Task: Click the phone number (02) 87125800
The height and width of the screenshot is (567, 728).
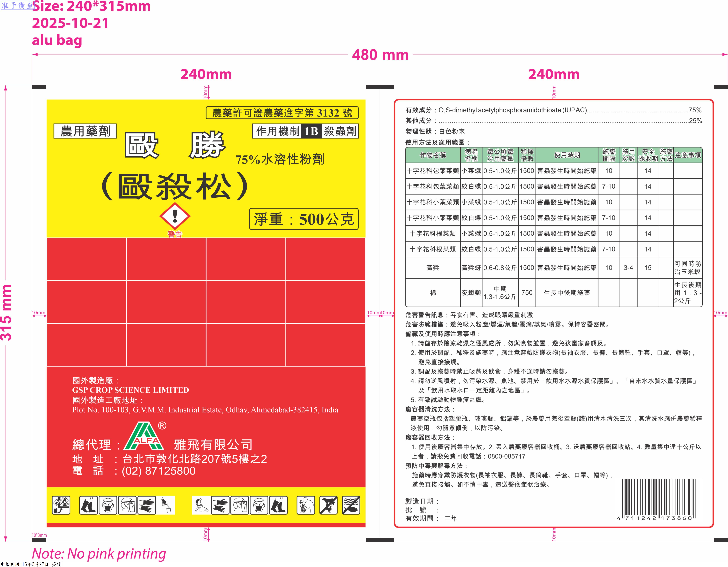Action: pos(159,471)
